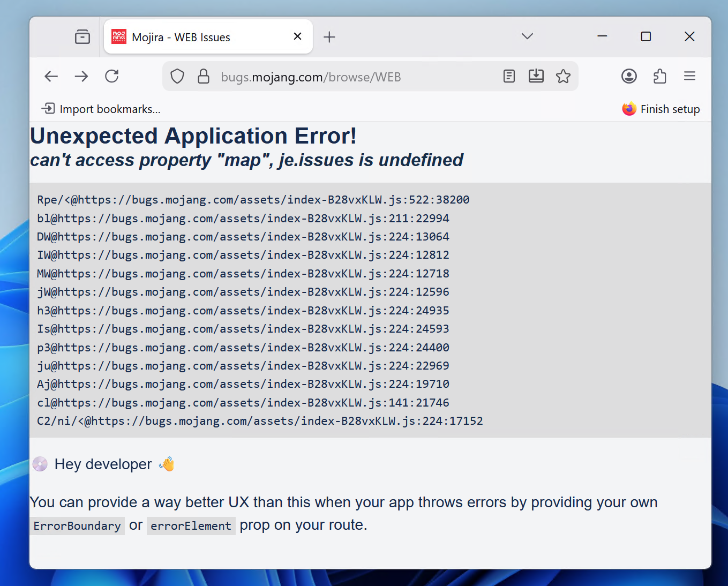This screenshot has height=586, width=728.
Task: Click the site security padlock icon
Action: tap(204, 77)
